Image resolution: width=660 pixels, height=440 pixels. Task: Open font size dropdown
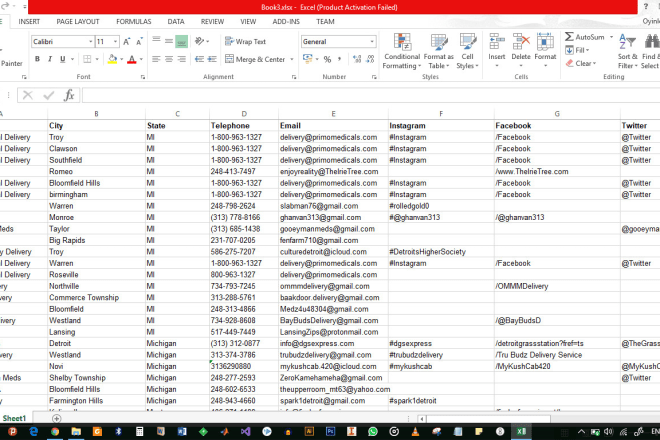pos(115,42)
